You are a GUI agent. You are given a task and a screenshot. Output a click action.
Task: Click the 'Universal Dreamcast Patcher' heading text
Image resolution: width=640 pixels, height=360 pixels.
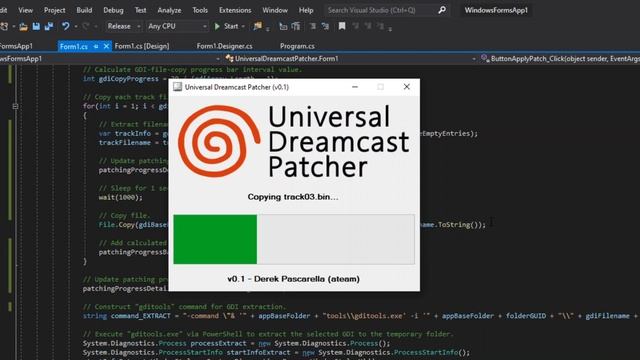tap(338, 142)
